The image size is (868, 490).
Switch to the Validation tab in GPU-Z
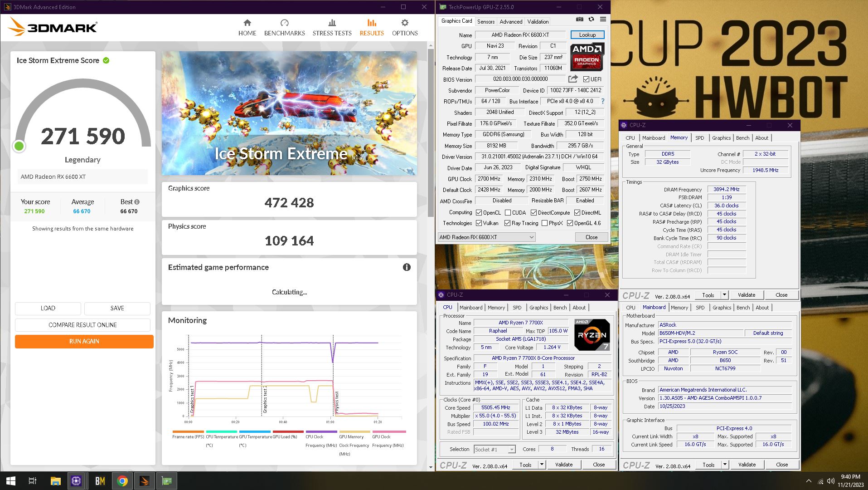(538, 21)
